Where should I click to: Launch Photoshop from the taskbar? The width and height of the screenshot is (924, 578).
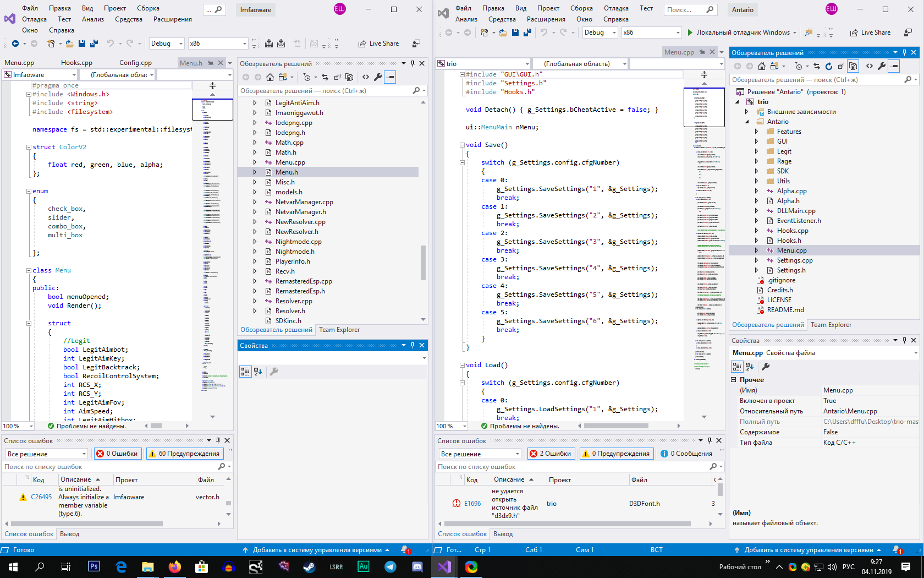[94, 566]
